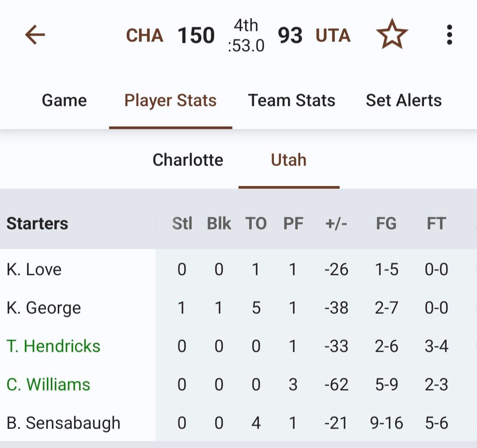
Task: Tap the TO column header
Action: (x=256, y=224)
